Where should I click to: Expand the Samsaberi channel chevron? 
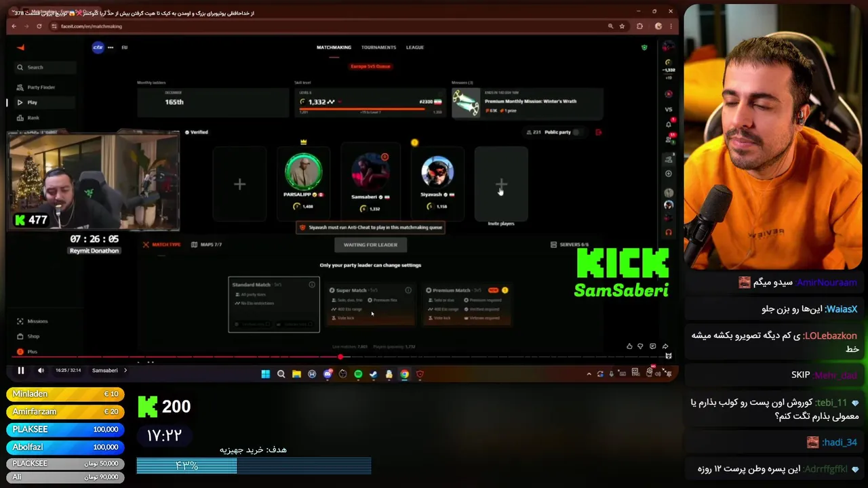point(125,370)
